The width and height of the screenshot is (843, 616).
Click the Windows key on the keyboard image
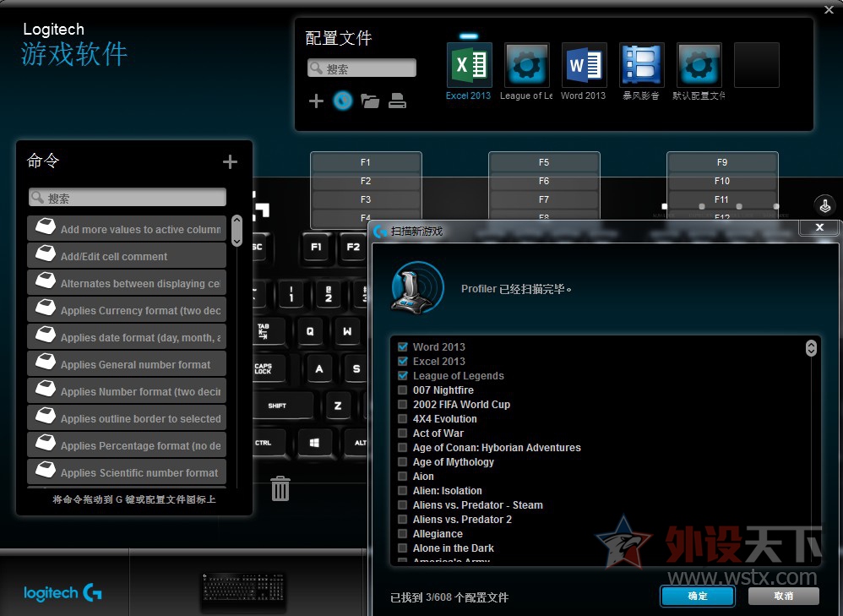[x=314, y=443]
